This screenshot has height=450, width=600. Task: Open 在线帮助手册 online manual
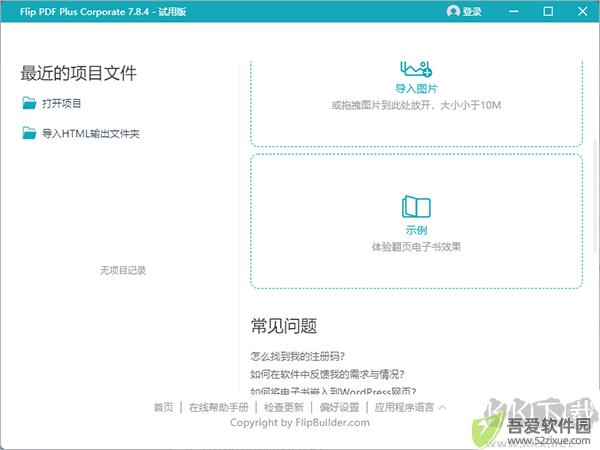pos(218,407)
